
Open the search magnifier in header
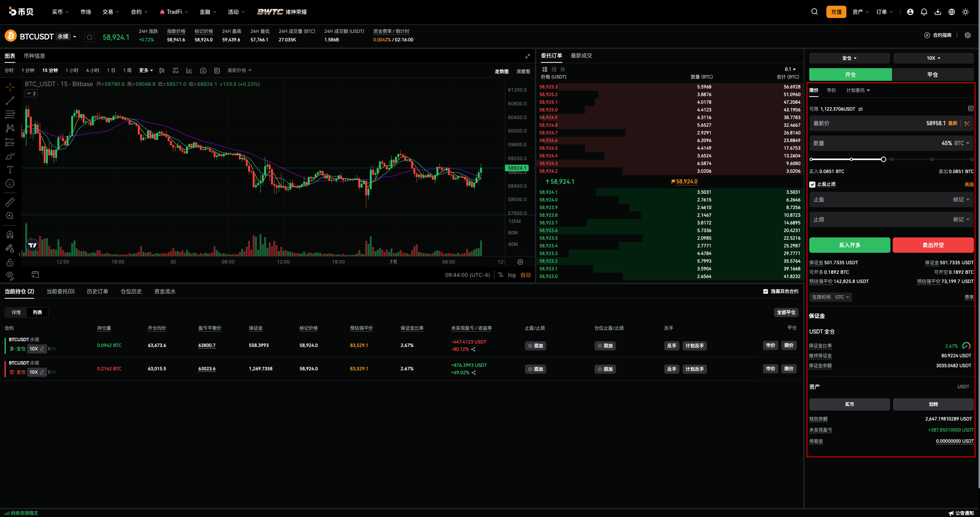(815, 12)
